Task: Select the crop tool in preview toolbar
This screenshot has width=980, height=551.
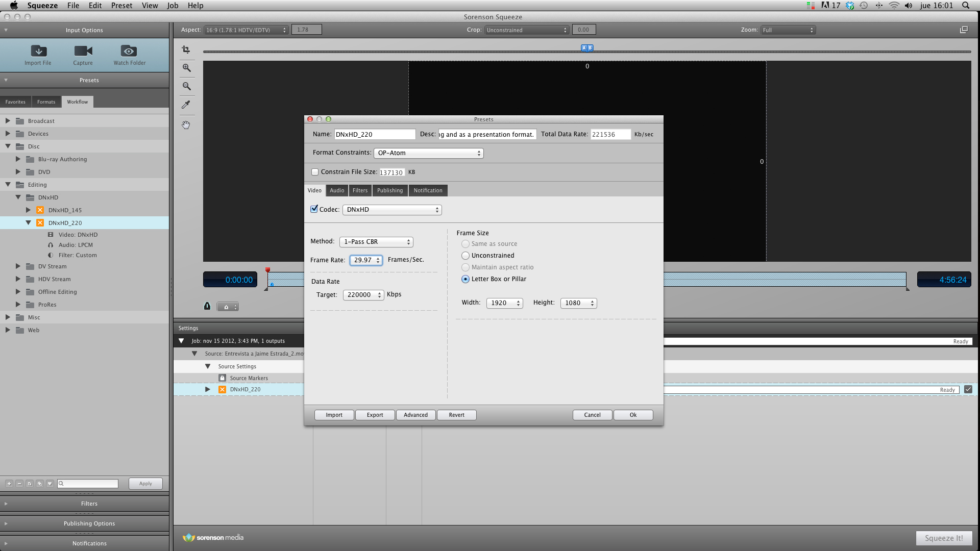Action: tap(186, 49)
